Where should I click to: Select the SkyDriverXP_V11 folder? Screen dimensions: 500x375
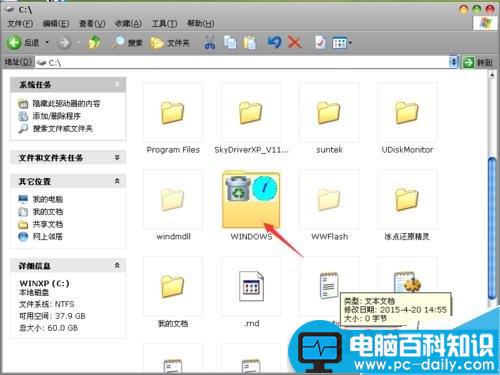coord(251,113)
